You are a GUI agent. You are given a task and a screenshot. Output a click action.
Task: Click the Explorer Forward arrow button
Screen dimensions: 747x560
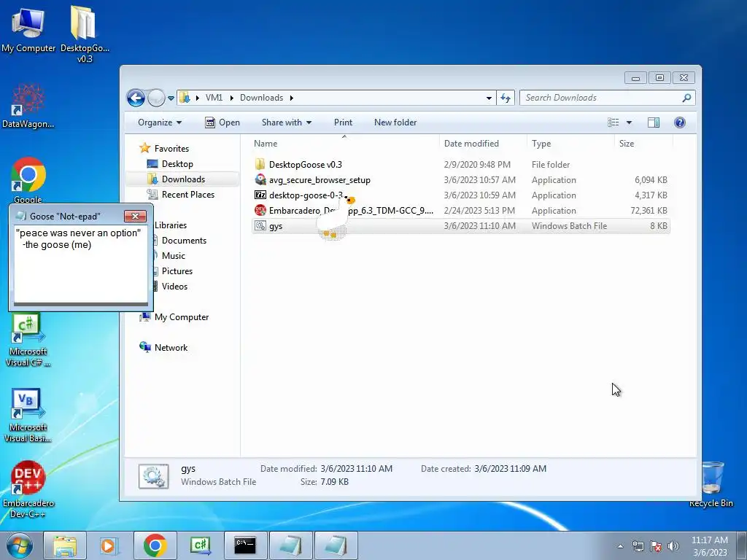pyautogui.click(x=156, y=98)
